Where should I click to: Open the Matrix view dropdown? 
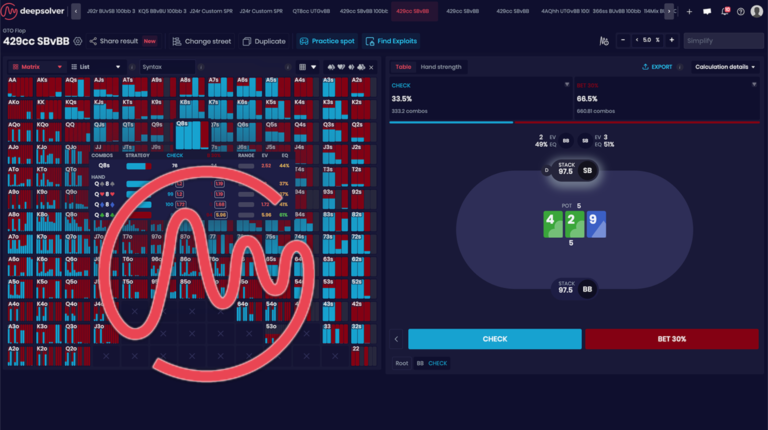[x=37, y=67]
